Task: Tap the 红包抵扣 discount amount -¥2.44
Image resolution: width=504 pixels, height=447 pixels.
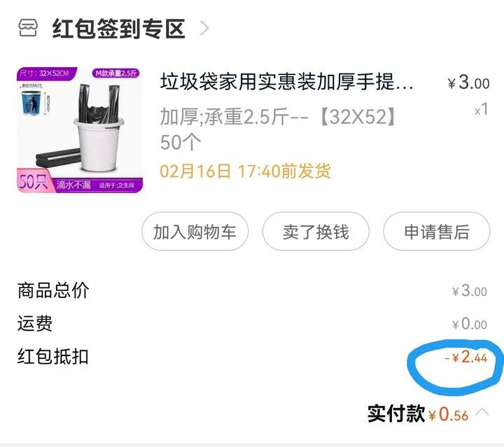Action: (466, 357)
